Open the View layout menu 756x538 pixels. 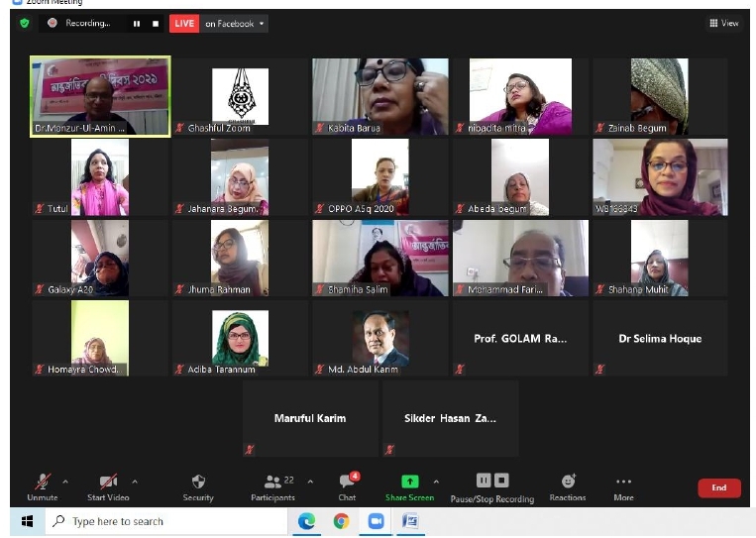click(x=724, y=23)
